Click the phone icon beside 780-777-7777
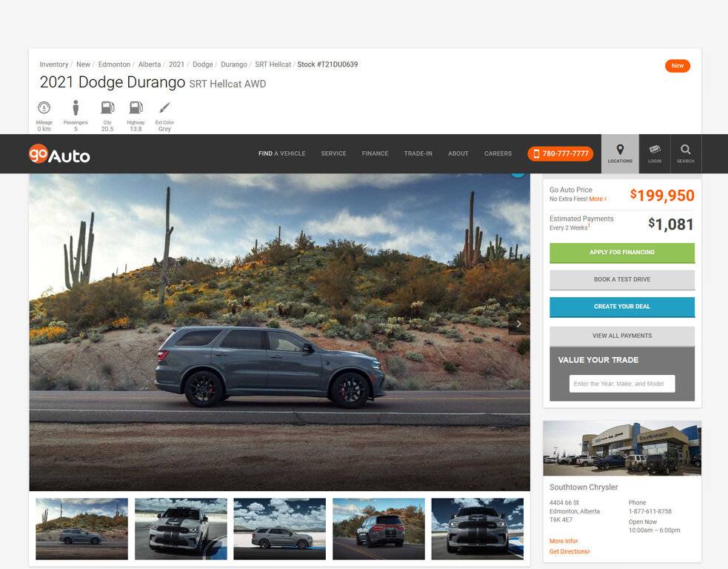728x569 pixels. 536,153
